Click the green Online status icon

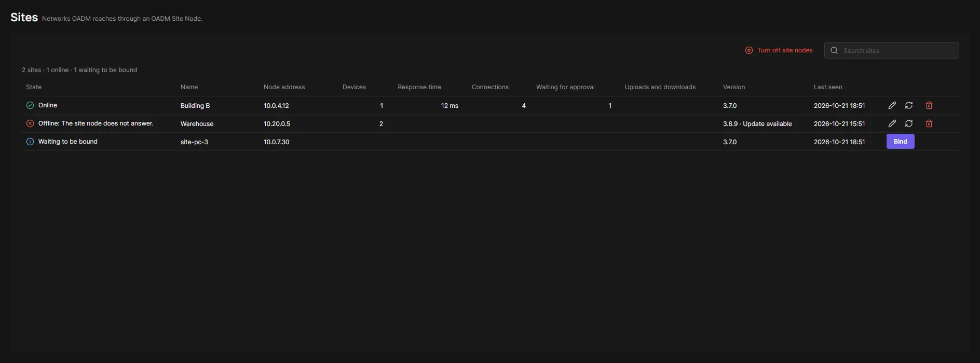[x=30, y=105]
